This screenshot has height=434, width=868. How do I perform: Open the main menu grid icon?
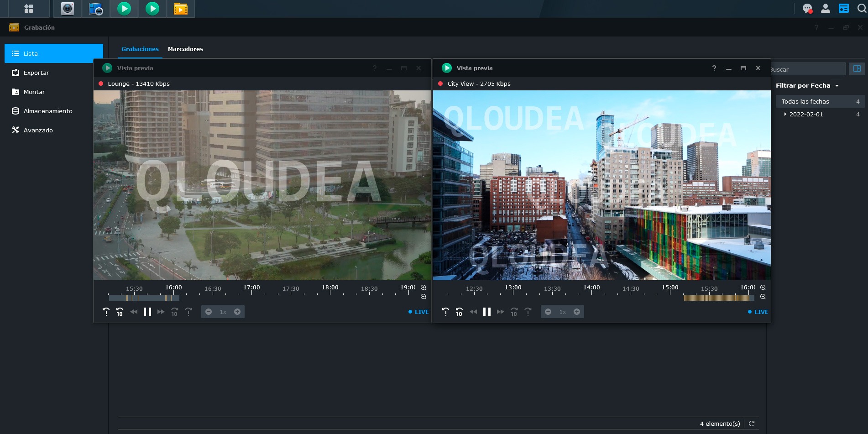pos(29,9)
